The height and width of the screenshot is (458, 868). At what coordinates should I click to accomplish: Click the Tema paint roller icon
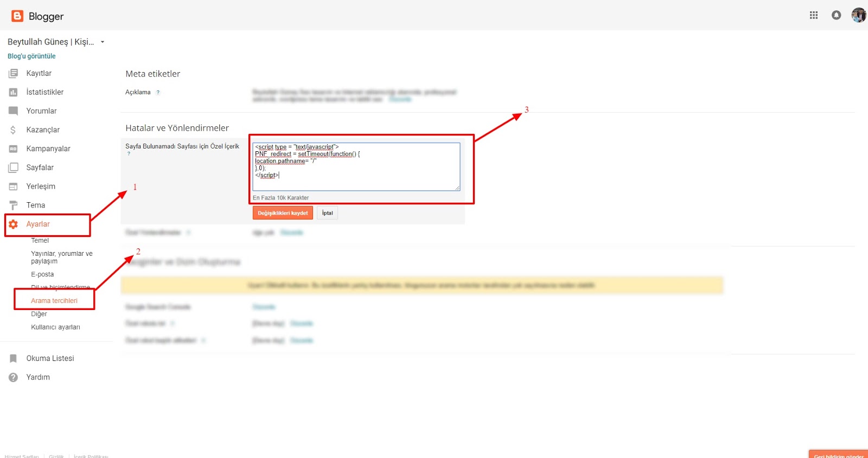(13, 205)
